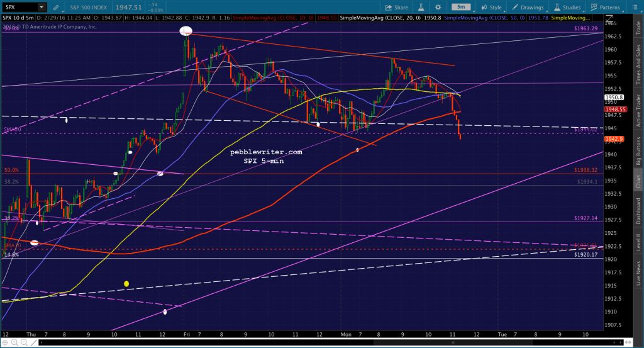
Task: Click the large white oval at chart high
Action: pos(186,31)
